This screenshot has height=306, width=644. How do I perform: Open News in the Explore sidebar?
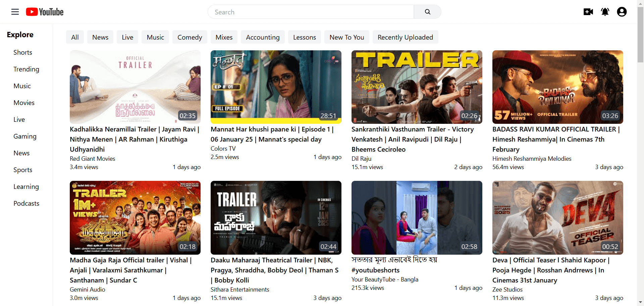[x=21, y=153]
